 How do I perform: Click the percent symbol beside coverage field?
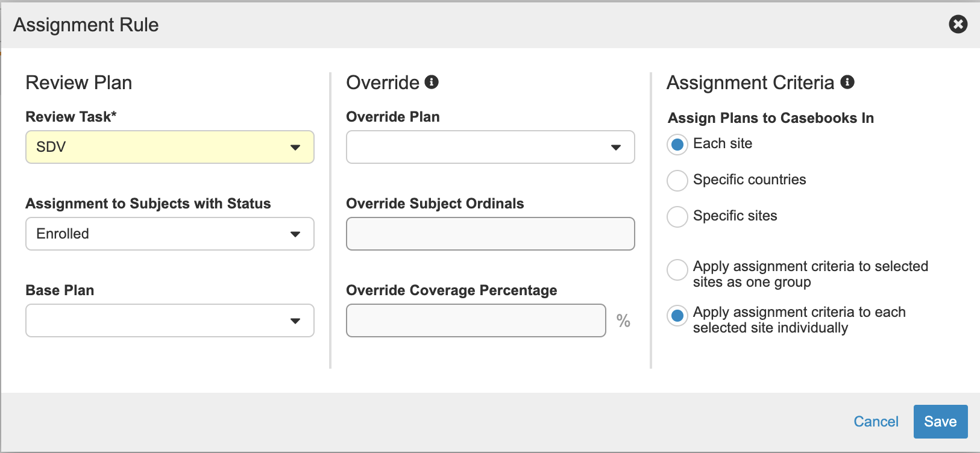(x=623, y=321)
